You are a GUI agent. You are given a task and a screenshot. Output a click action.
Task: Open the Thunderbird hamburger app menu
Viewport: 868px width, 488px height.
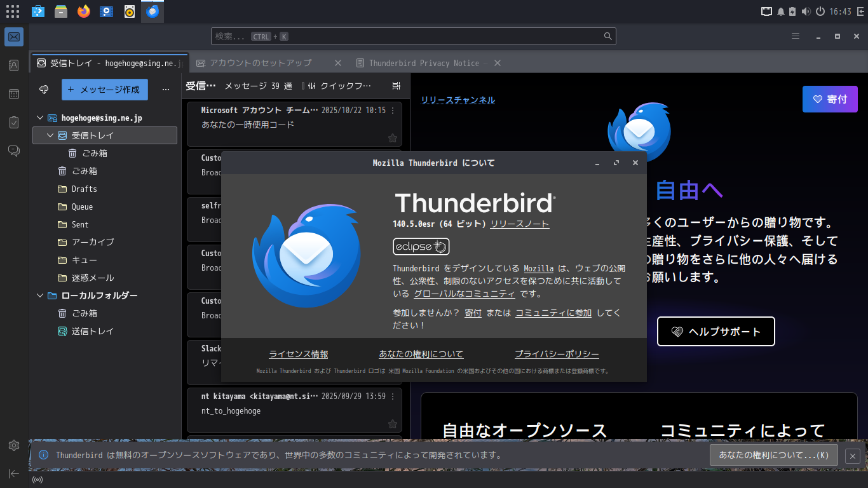click(x=796, y=36)
